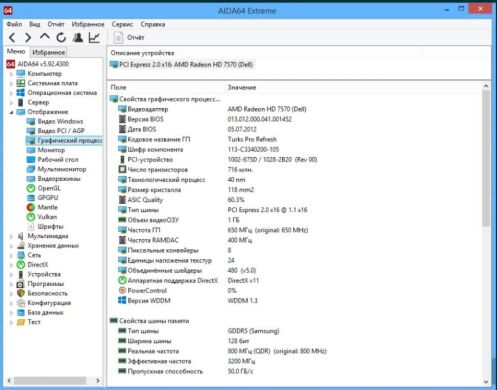The height and width of the screenshot is (390, 497).
Task: Open the Файл menu
Action: point(14,24)
